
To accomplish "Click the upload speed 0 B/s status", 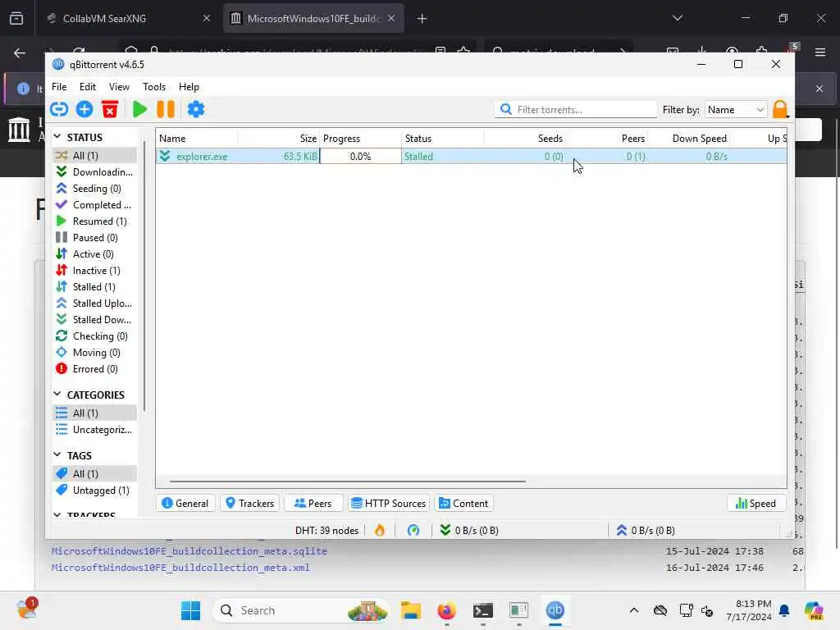I will click(646, 531).
